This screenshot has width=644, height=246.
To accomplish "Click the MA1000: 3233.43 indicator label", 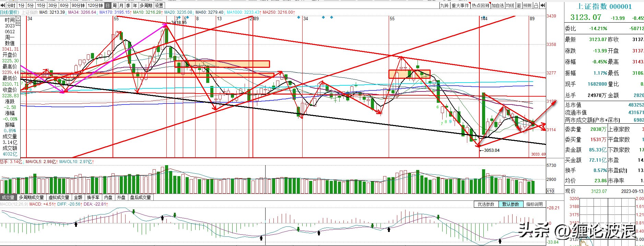I will [x=243, y=12].
